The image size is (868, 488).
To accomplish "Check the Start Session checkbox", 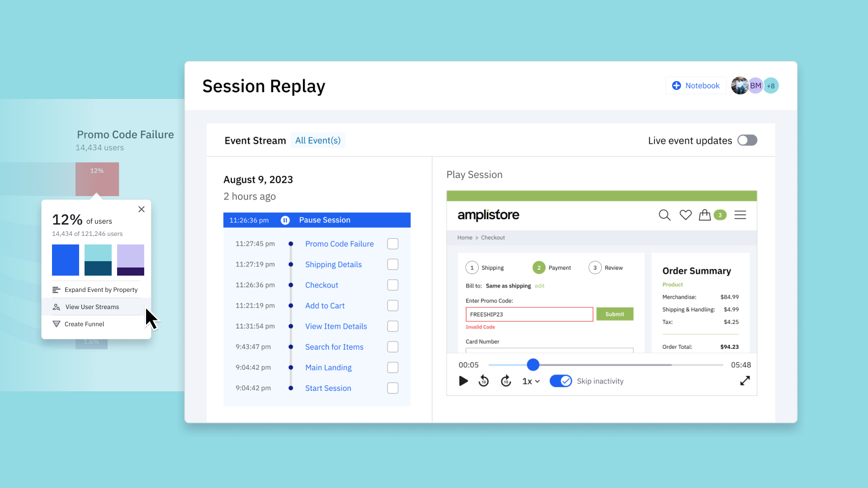I will pos(393,388).
